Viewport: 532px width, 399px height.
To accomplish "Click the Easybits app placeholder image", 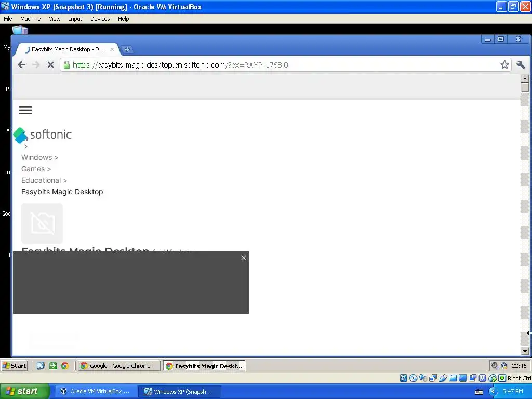I will coord(42,223).
